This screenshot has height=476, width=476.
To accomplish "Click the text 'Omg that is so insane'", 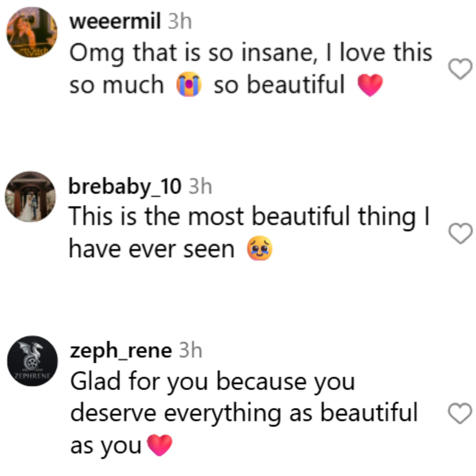I will click(x=190, y=53).
